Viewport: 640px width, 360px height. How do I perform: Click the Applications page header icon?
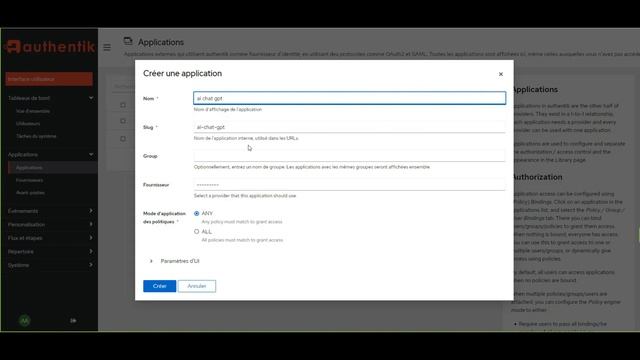pos(128,41)
